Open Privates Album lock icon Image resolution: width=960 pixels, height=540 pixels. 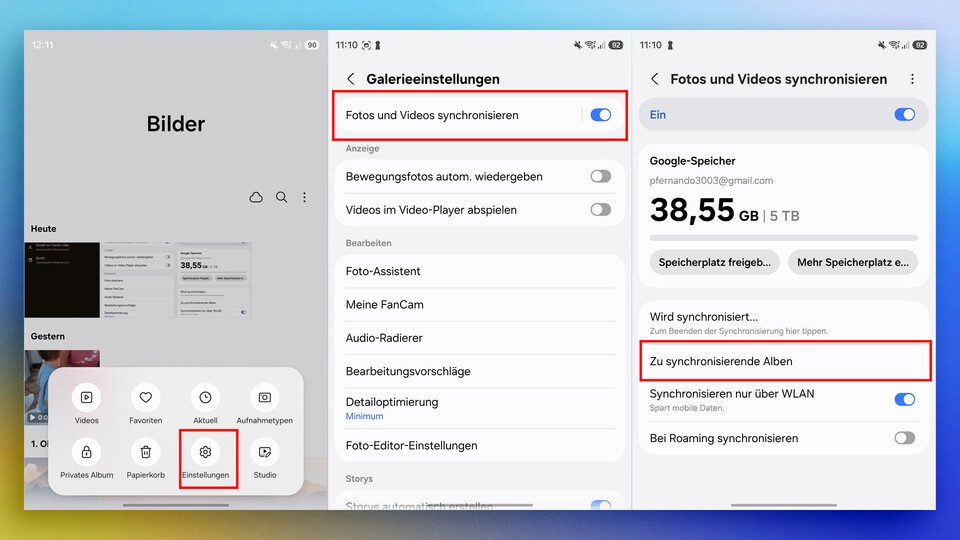coord(86,452)
